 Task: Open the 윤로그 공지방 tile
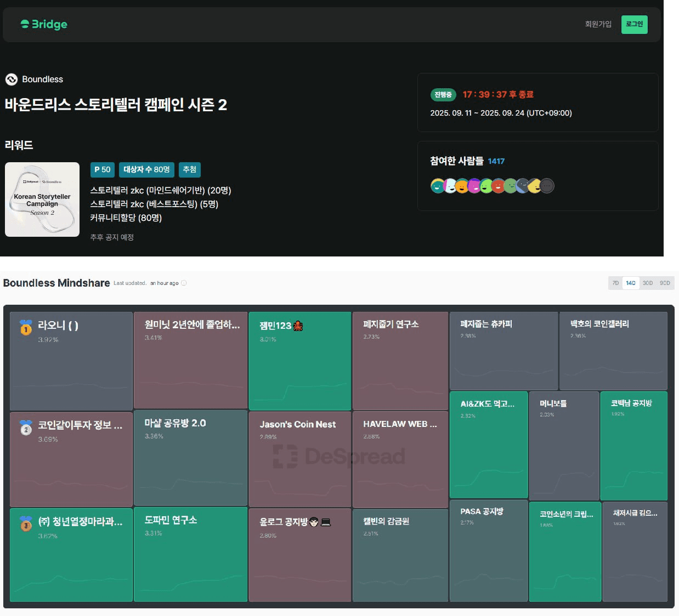tap(300, 556)
